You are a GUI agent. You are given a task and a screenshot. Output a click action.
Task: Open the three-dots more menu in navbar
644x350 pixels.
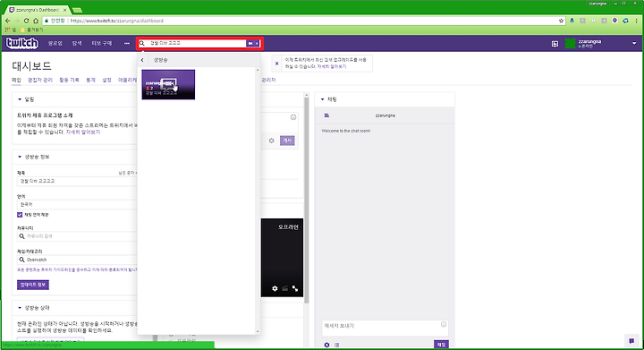(126, 43)
